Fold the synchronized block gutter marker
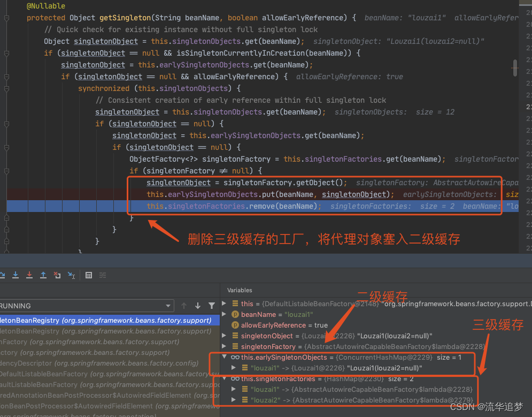The image size is (532, 417). pyautogui.click(x=6, y=89)
